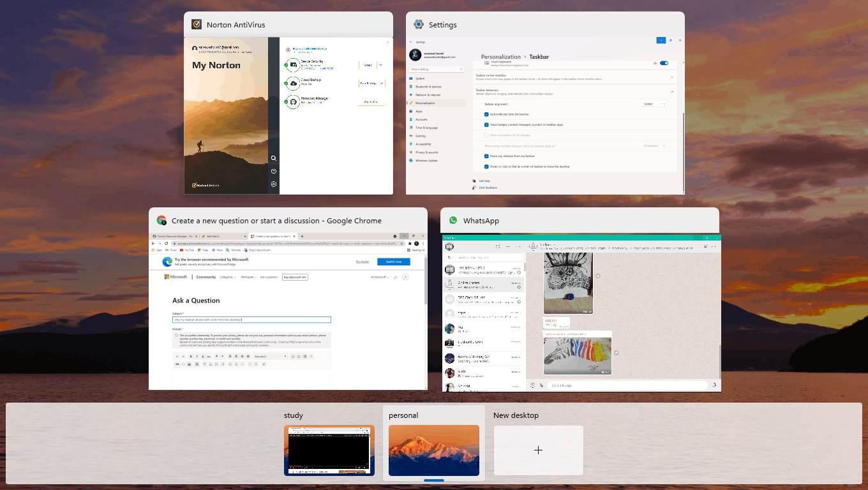Click forward arrow beside the zebra drawing image

[617, 353]
